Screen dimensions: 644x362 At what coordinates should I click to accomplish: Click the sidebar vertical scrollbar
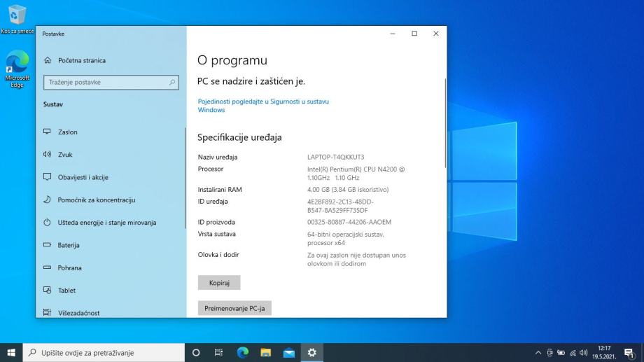(185, 176)
